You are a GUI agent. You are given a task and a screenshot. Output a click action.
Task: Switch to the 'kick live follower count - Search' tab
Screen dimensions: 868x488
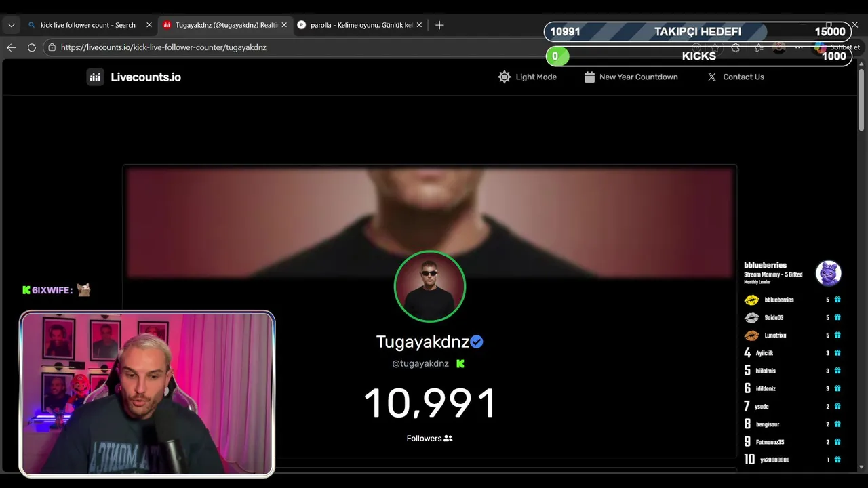pos(88,25)
